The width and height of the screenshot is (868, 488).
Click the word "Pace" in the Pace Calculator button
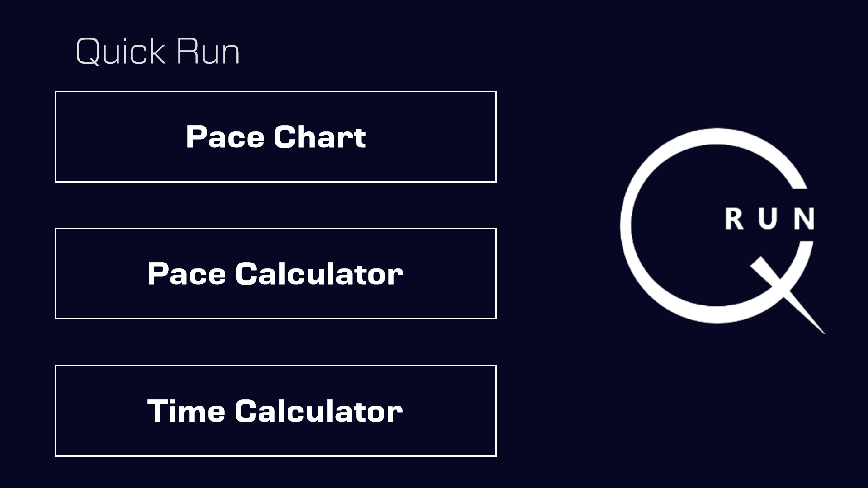pos(186,273)
